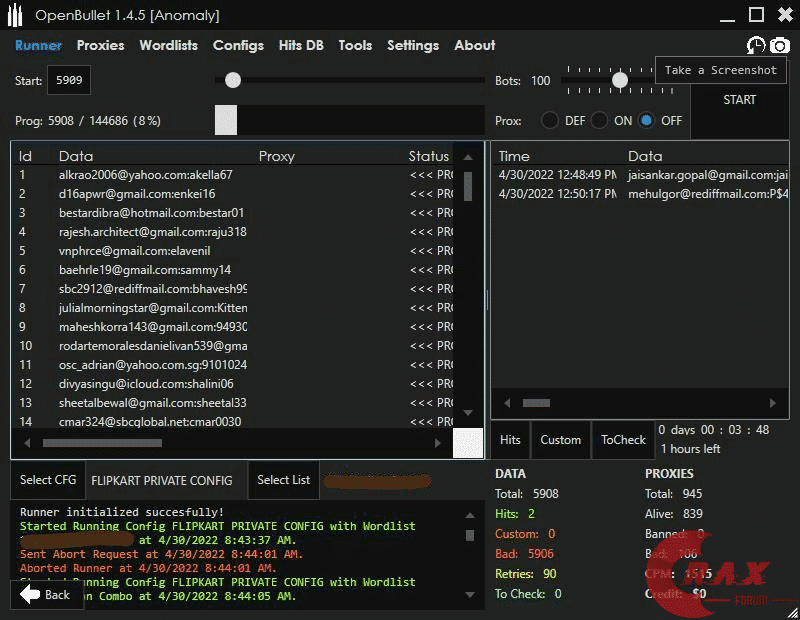Select the DEF proxy radio button

point(550,120)
